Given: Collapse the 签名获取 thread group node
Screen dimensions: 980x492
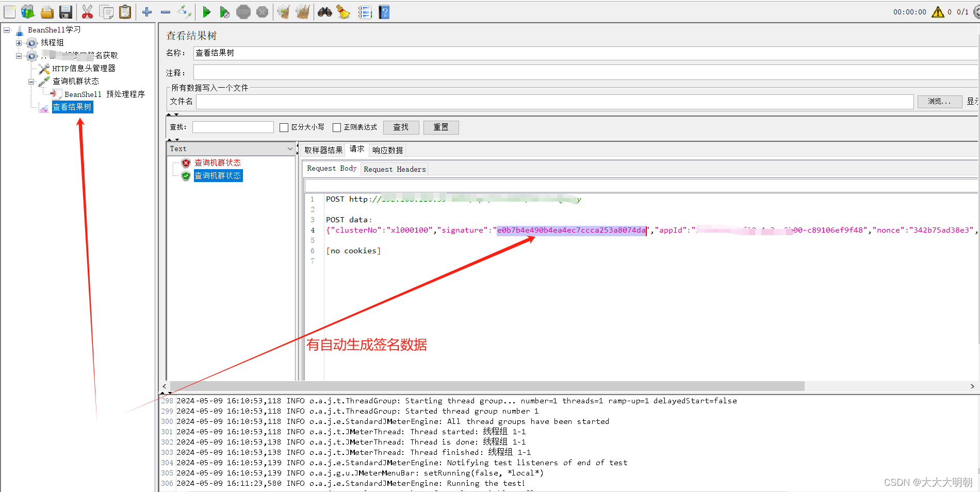Looking at the screenshot, I should (x=19, y=56).
